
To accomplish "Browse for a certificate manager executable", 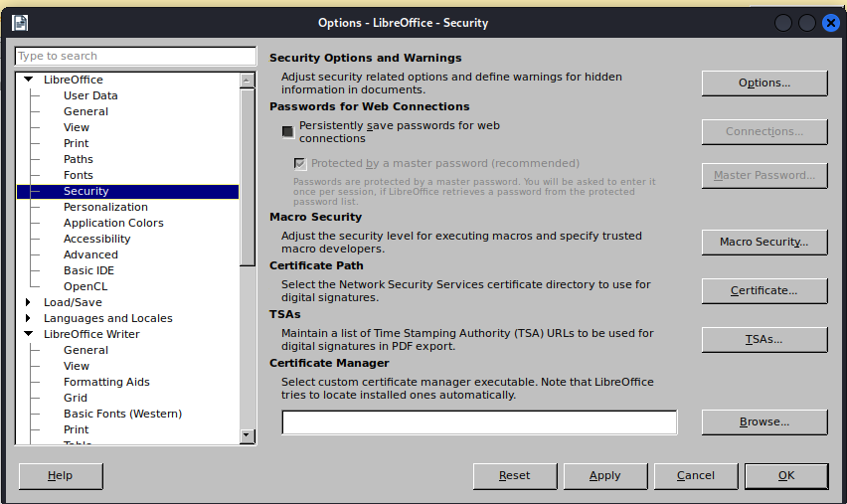I will click(763, 421).
